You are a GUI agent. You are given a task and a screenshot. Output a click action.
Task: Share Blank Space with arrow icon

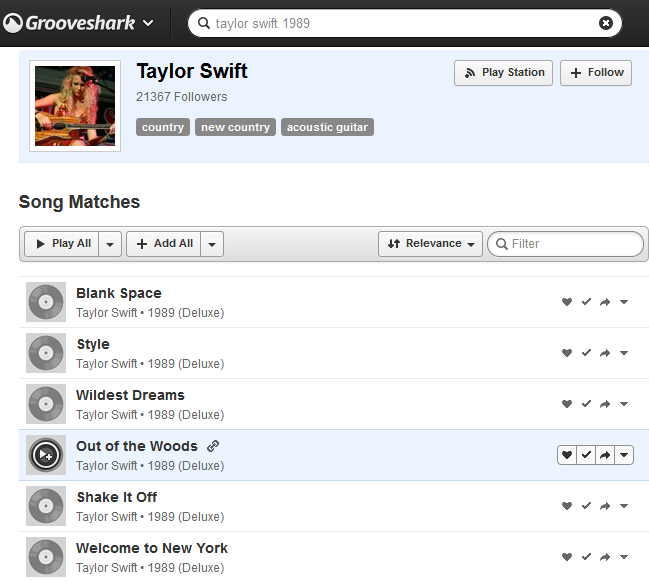pos(605,302)
